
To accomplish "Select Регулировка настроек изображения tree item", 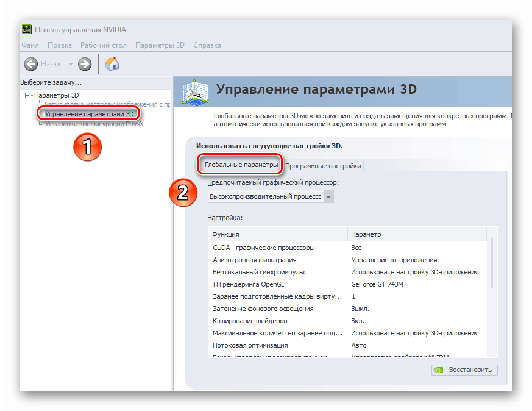I will (107, 104).
